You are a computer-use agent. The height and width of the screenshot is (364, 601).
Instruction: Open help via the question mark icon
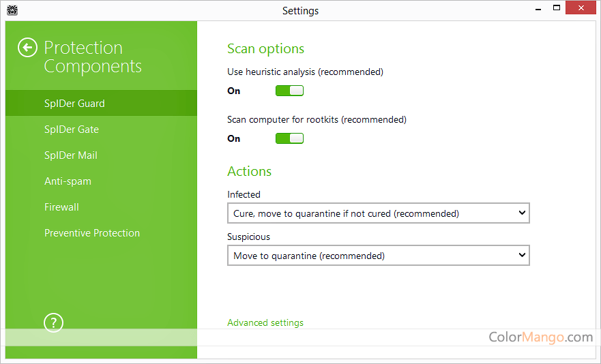pyautogui.click(x=53, y=322)
